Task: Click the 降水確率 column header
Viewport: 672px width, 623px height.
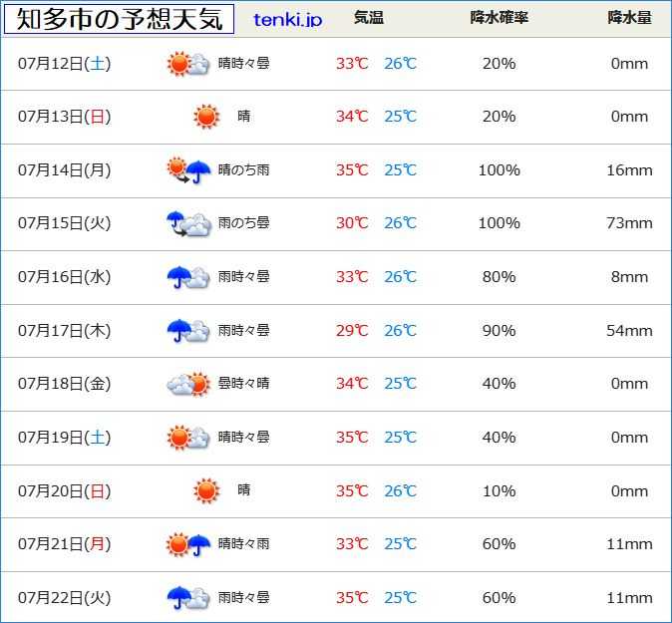Action: (499, 18)
